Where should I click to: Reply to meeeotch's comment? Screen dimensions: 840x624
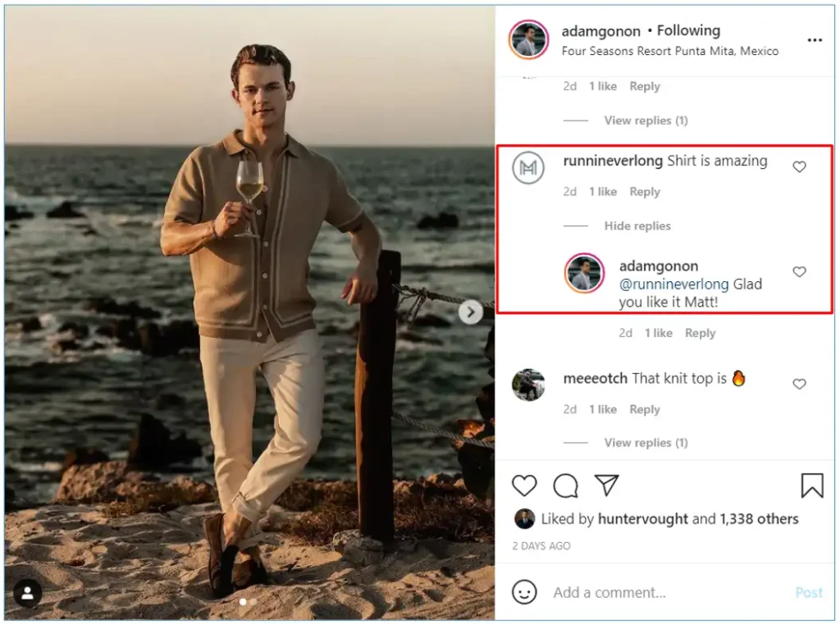[645, 409]
